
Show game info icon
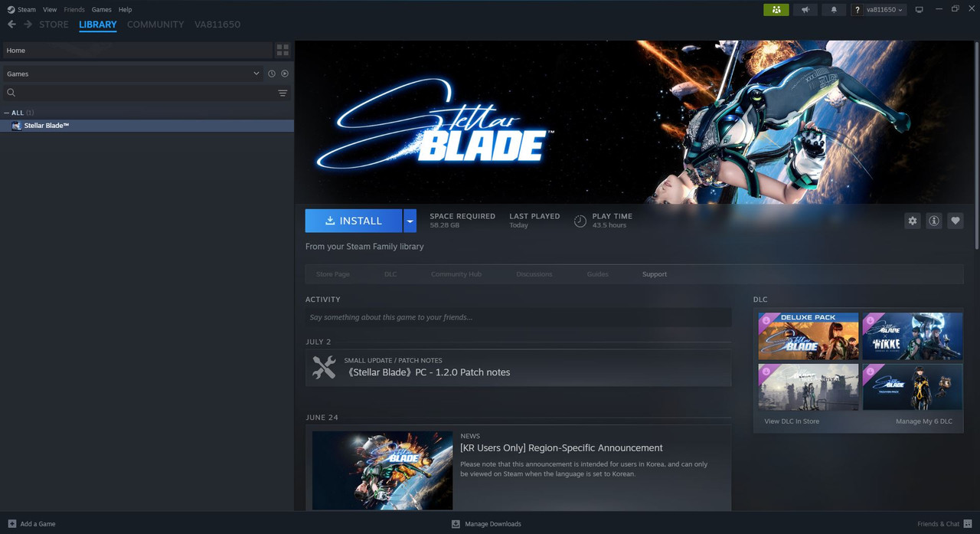point(933,221)
